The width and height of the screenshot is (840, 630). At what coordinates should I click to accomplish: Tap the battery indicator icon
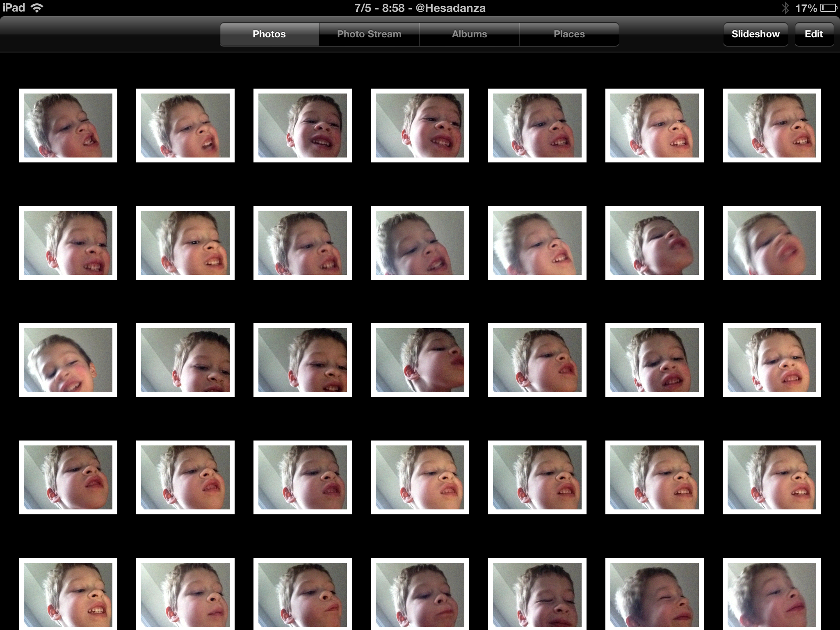pos(828,8)
